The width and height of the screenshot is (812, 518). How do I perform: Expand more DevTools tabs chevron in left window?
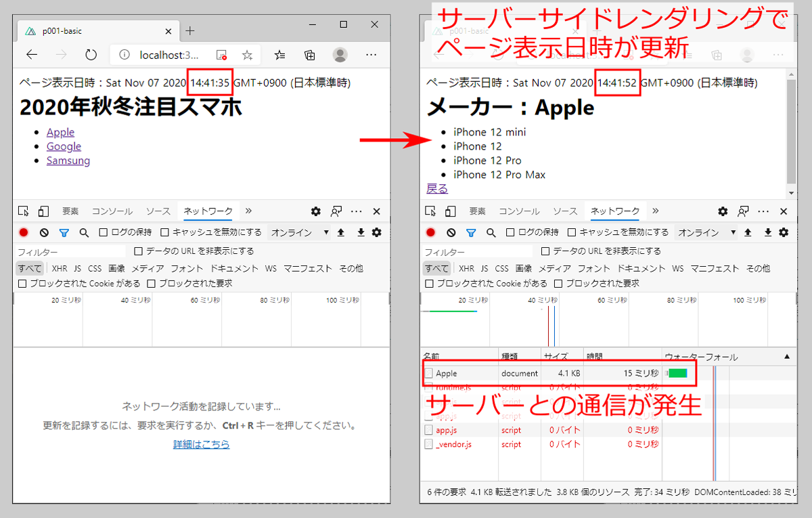pyautogui.click(x=248, y=211)
